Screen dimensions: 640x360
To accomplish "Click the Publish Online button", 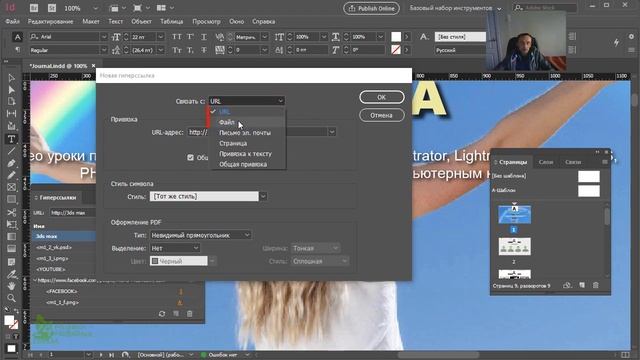I will click(371, 8).
